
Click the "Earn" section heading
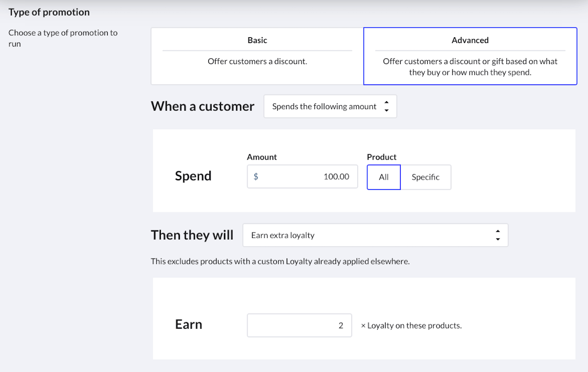pyautogui.click(x=189, y=325)
